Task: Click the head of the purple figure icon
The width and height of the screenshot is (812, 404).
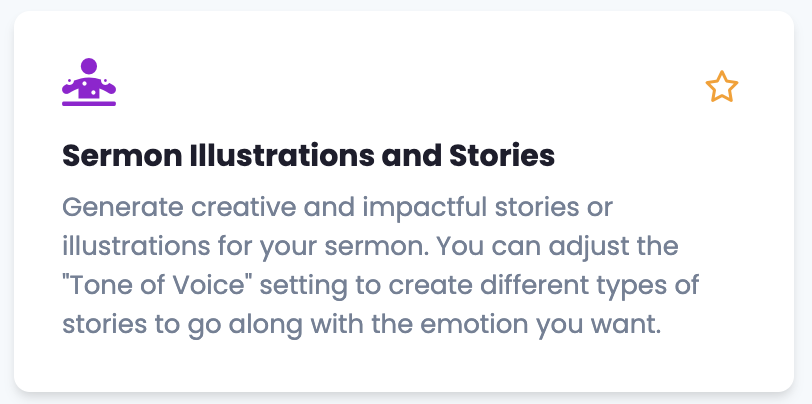Action: pos(89,66)
